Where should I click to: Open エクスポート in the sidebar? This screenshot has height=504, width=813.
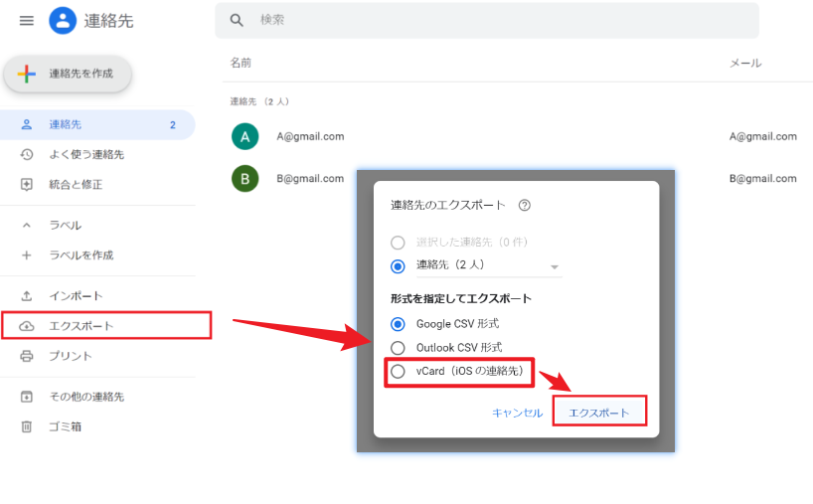coord(81,326)
